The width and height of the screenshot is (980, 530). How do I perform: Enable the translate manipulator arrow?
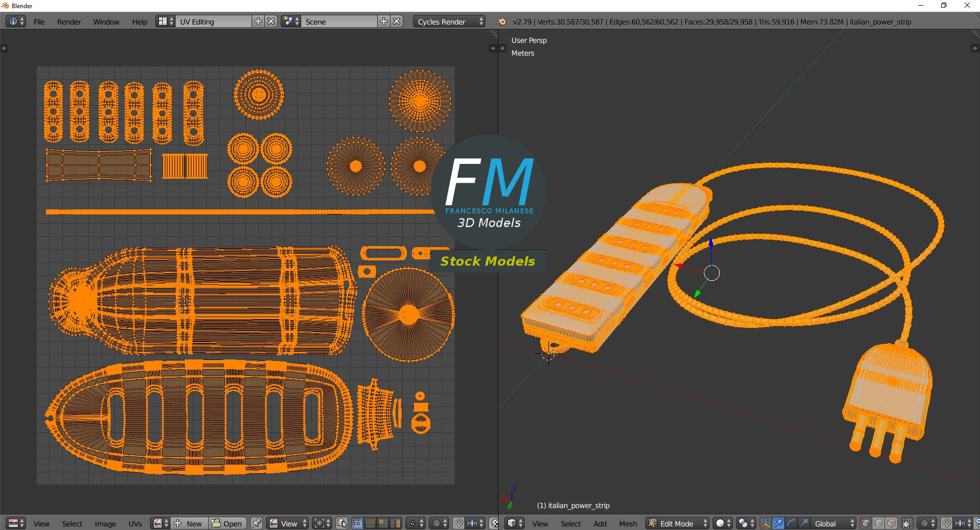coord(778,523)
